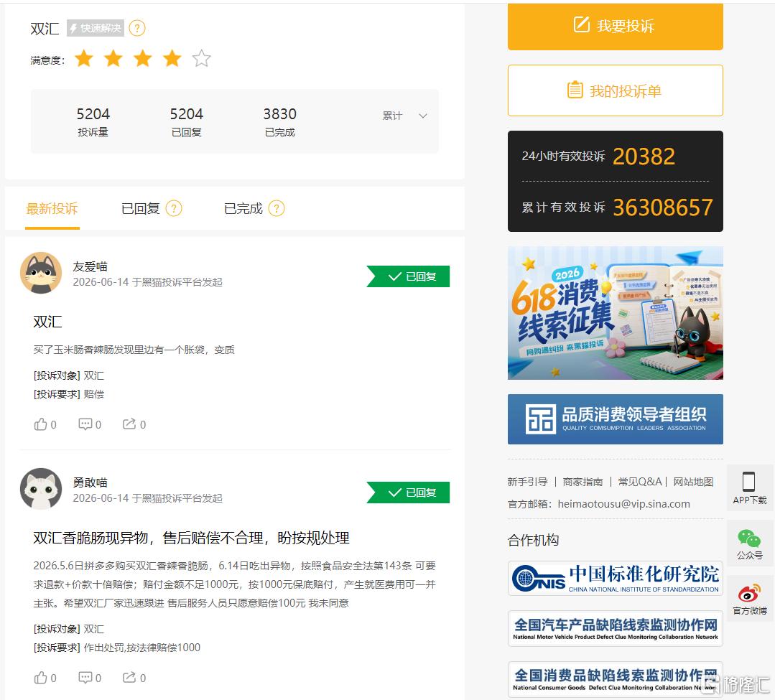Open complaint 双汇香脆肠现异物 title
Viewport: 775px width, 700px height.
[x=191, y=538]
